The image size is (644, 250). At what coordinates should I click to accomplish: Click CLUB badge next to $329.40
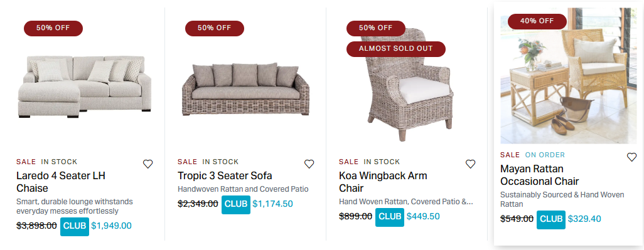[x=551, y=220]
